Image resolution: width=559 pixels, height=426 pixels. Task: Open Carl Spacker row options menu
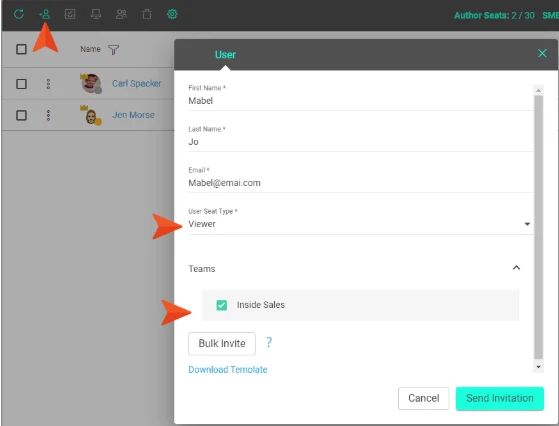coord(48,84)
